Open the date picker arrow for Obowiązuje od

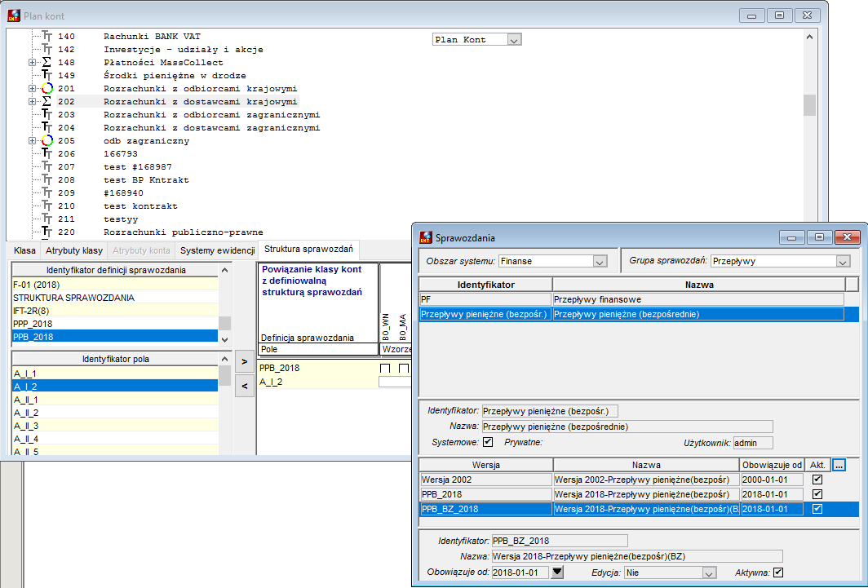coord(557,573)
